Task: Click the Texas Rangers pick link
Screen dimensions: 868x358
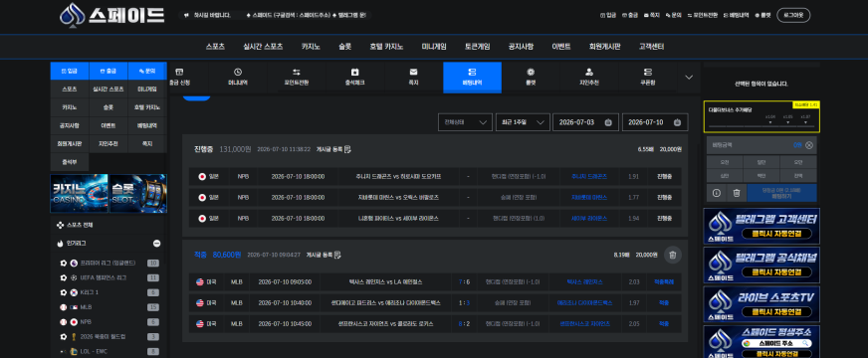Action: pos(585,282)
